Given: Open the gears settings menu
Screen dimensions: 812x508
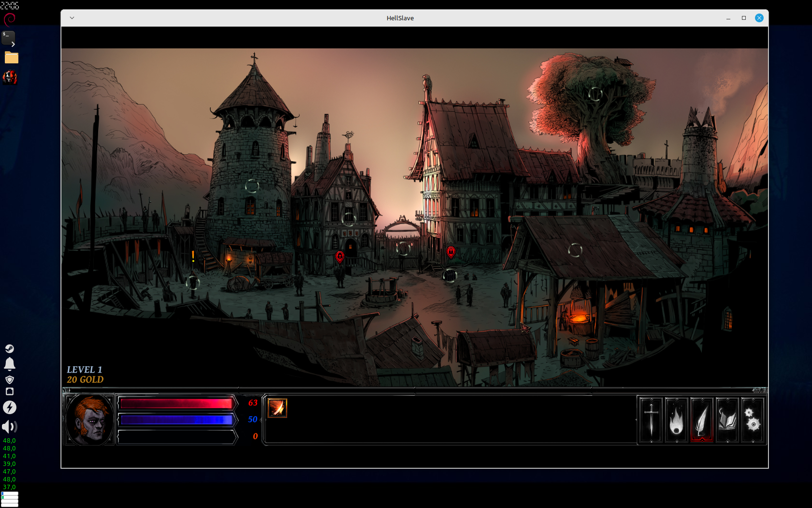Looking at the screenshot, I should (753, 420).
